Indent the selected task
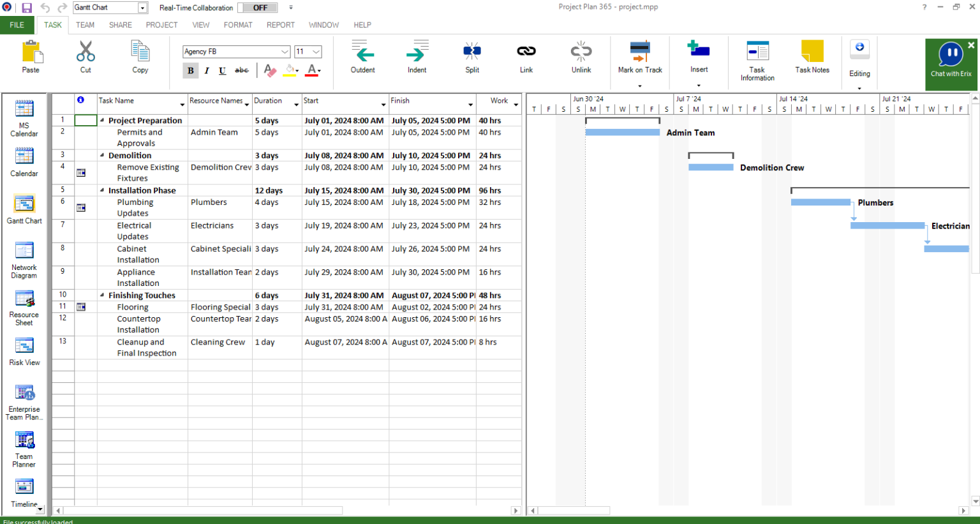Image resolution: width=980 pixels, height=524 pixels. [x=417, y=56]
